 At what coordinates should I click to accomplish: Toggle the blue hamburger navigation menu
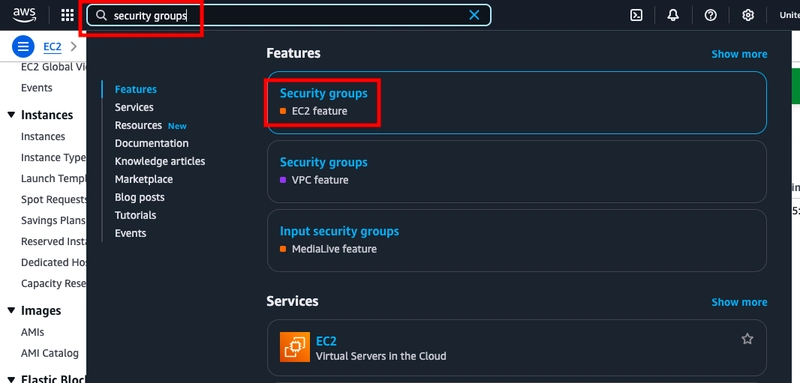23,47
